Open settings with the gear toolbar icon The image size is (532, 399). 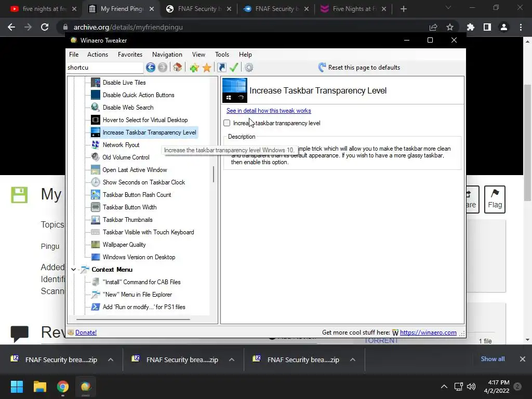tap(249, 68)
